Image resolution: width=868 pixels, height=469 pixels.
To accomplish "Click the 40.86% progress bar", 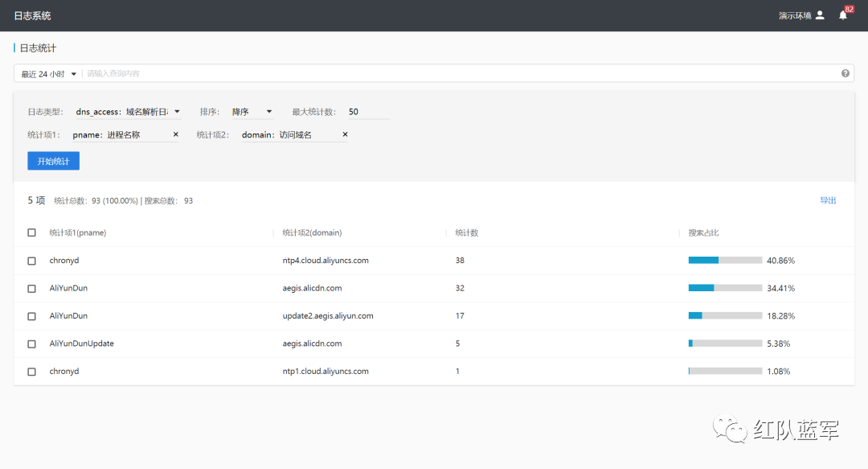I will 725,260.
